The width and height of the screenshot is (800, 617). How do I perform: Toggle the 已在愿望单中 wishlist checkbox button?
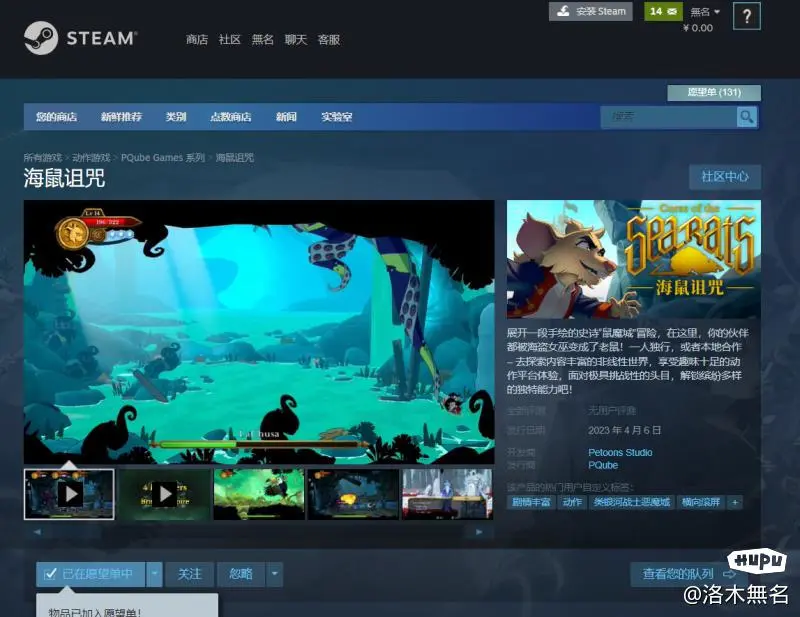(x=90, y=574)
